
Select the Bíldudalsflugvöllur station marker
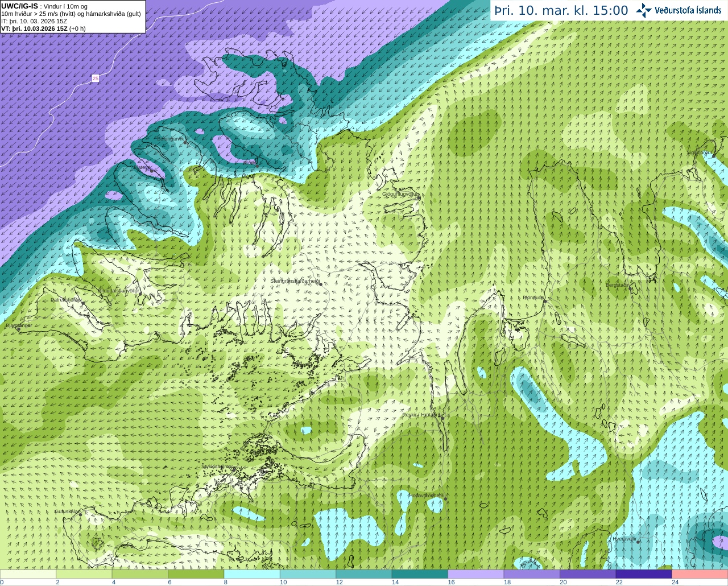point(140,294)
